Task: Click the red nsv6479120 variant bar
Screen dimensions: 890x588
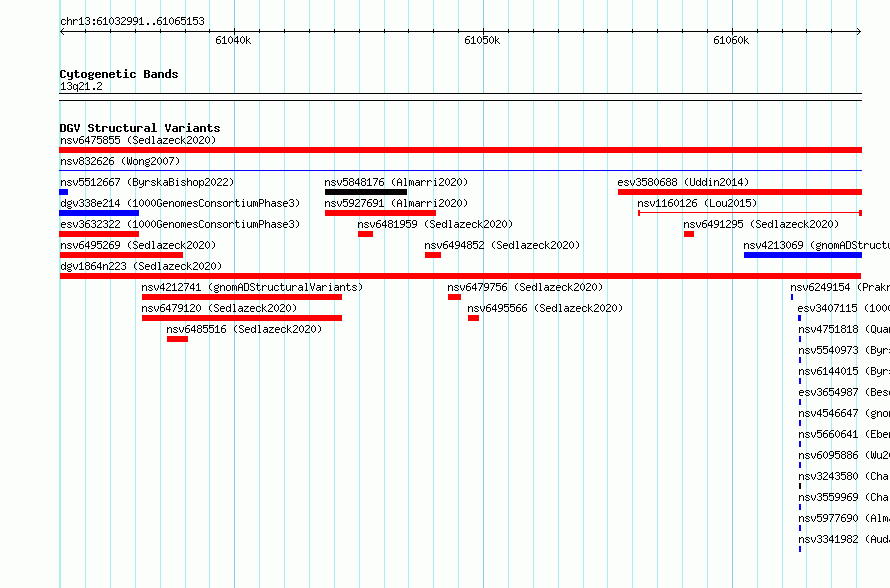Action: pos(242,318)
